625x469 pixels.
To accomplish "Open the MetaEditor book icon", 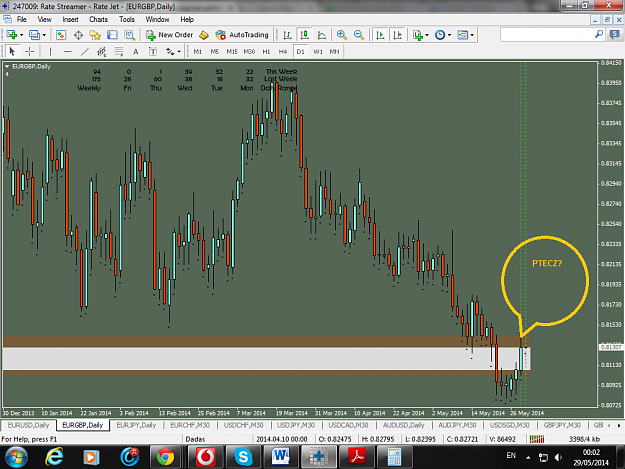I will coord(204,35).
